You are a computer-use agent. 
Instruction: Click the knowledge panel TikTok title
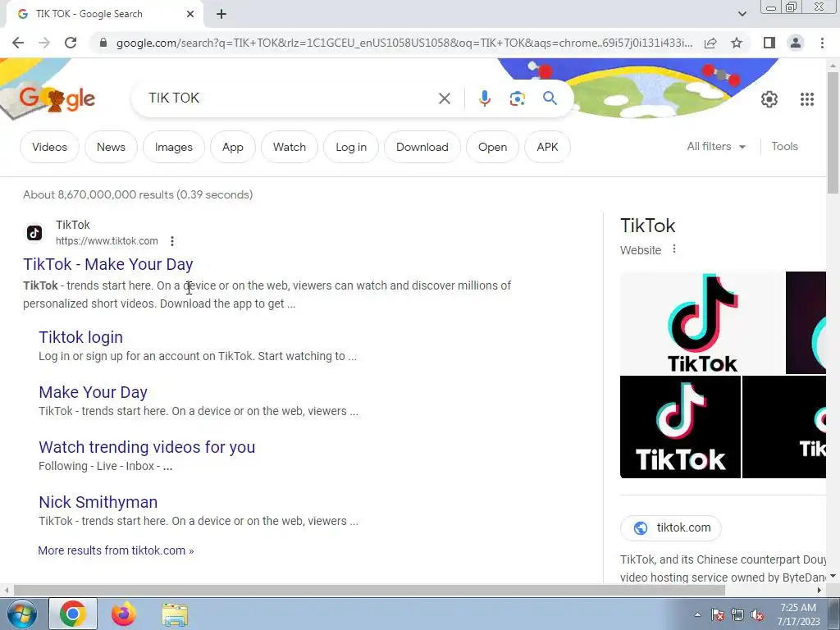click(648, 226)
